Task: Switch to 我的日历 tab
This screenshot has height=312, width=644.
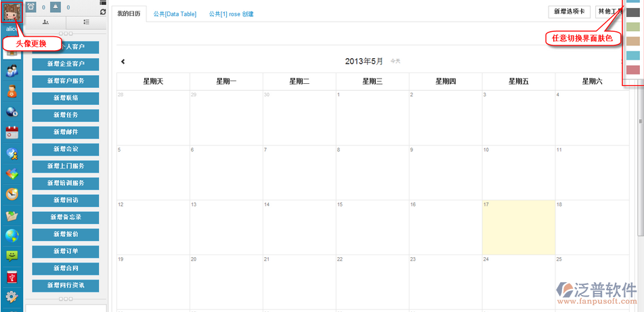Action: pyautogui.click(x=129, y=14)
